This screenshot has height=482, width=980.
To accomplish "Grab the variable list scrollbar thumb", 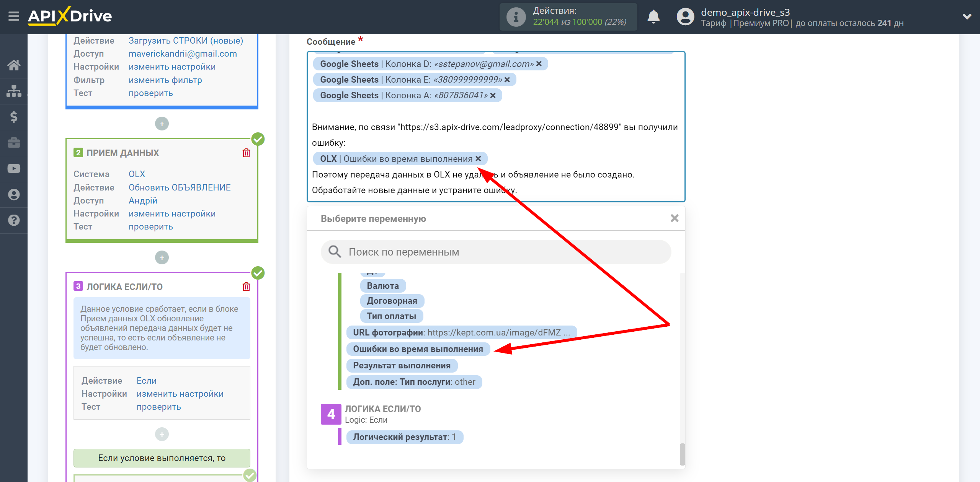I will pos(682,454).
